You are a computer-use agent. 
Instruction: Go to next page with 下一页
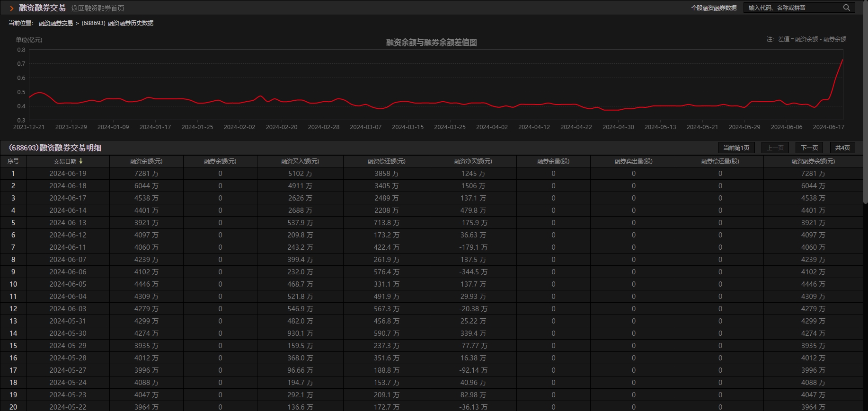(809, 148)
